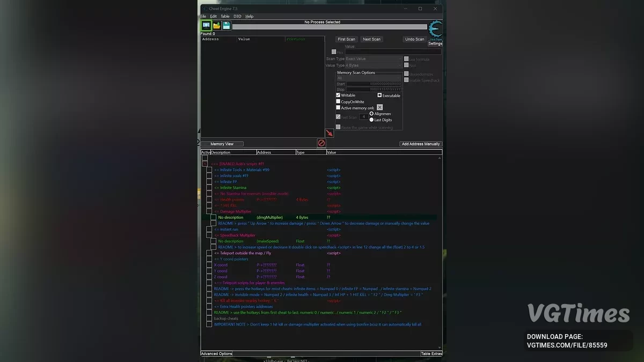Open the Help menu
This screenshot has height=362, width=644.
(250, 16)
